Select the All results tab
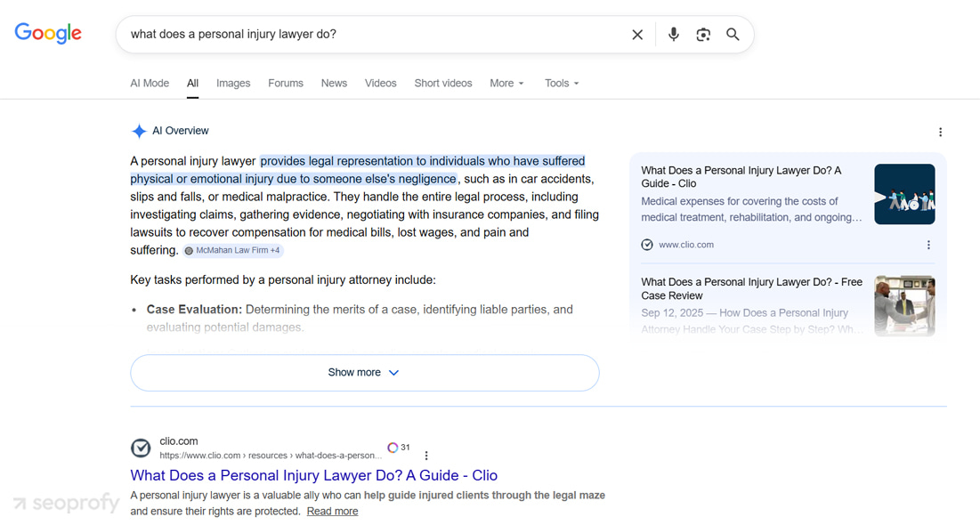This screenshot has width=980, height=525. coord(192,83)
